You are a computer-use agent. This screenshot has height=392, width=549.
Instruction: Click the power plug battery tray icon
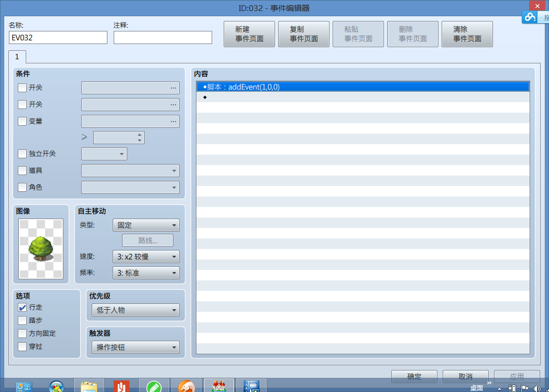point(512,388)
